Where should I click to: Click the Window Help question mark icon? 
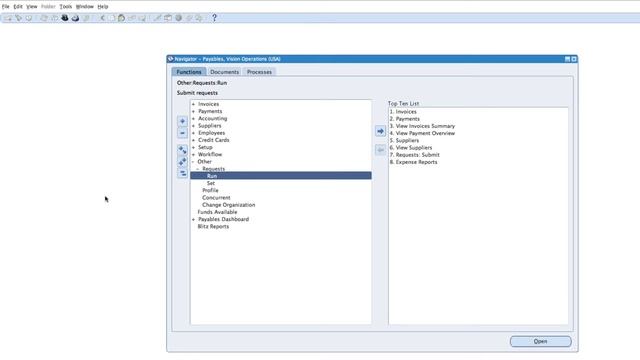click(214, 18)
